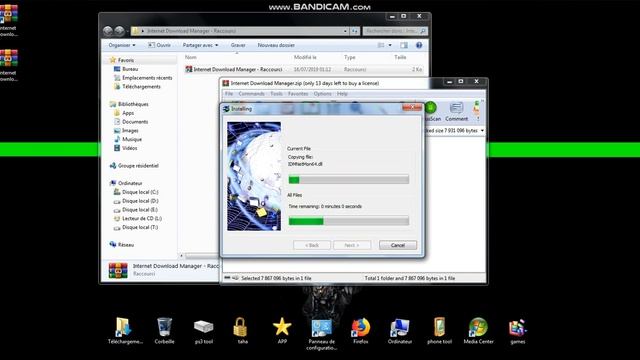Screen dimensions: 640x360
Task: Select Vidéos library in navigation pane
Action: click(x=129, y=148)
